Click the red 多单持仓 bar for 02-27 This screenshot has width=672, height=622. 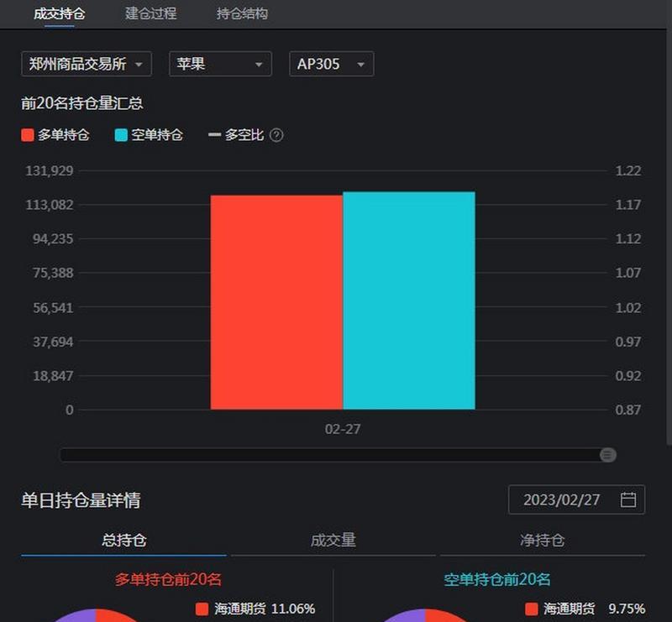[276, 302]
